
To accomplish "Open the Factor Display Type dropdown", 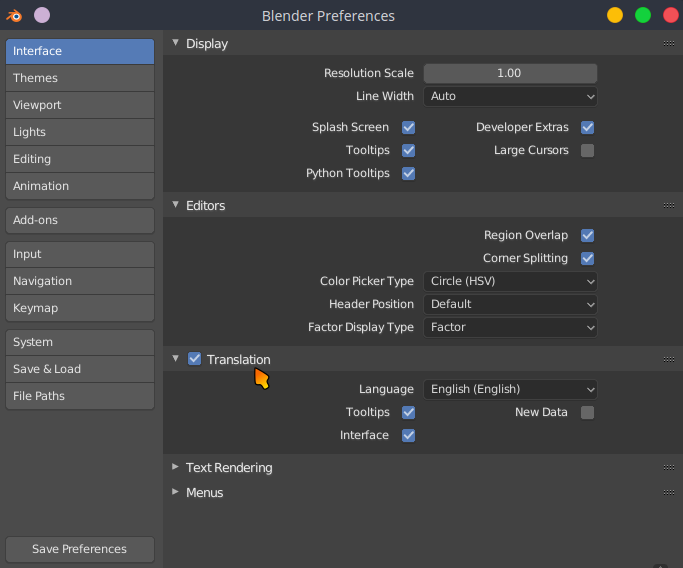I will click(510, 327).
